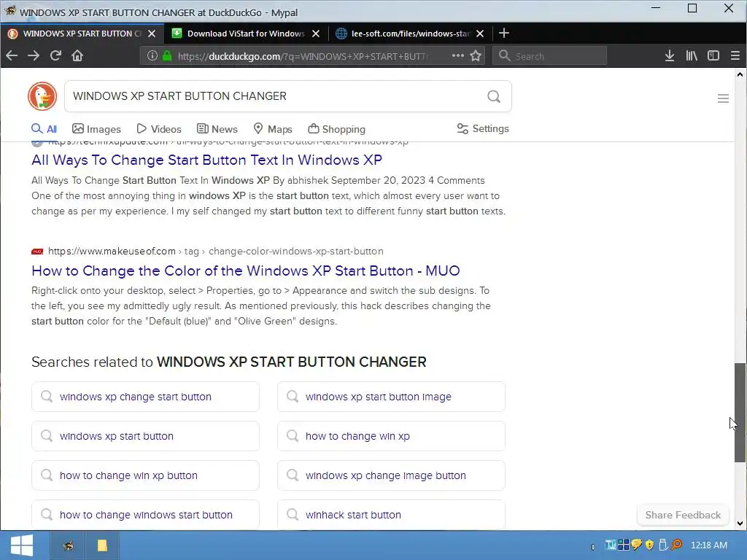
Task: Toggle the sidebar view icon
Action: pyautogui.click(x=713, y=55)
